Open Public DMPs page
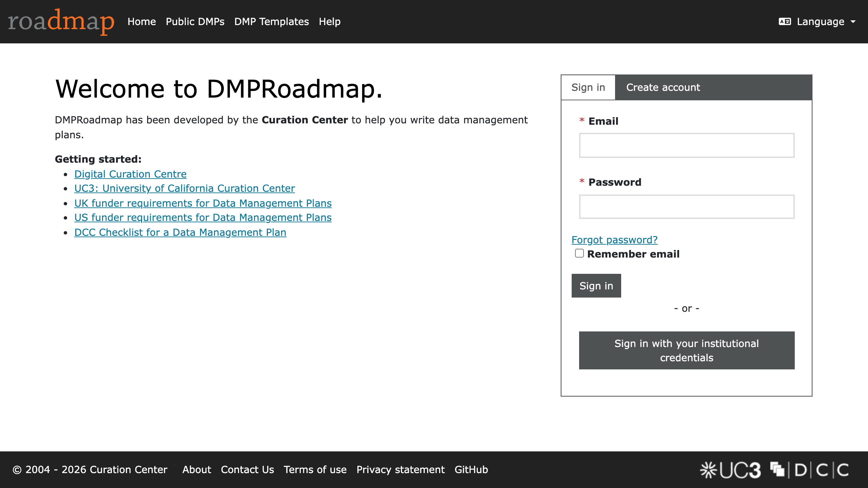This screenshot has height=488, width=868. [195, 22]
